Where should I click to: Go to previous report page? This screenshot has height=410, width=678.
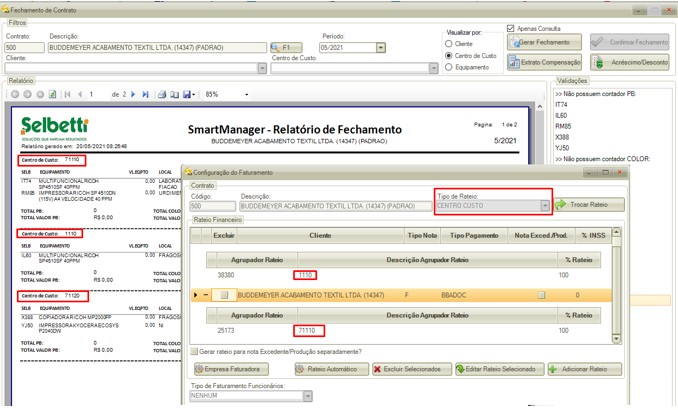80,94
